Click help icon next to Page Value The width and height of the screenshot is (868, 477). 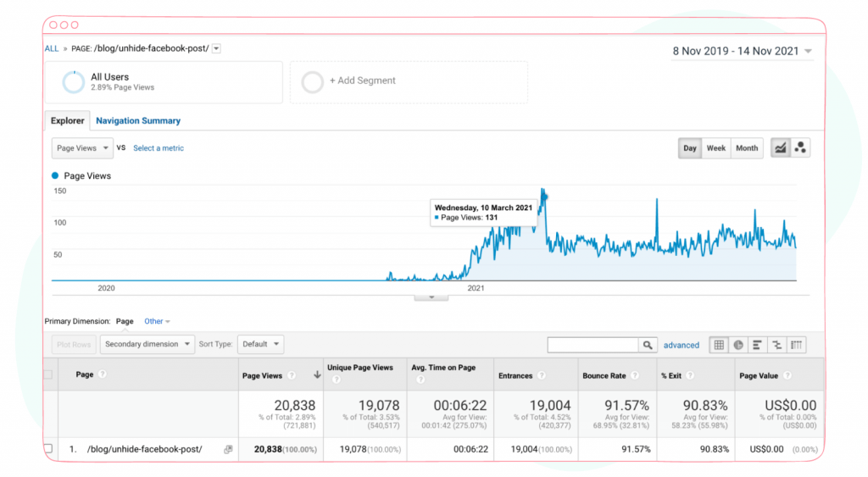[x=787, y=375]
